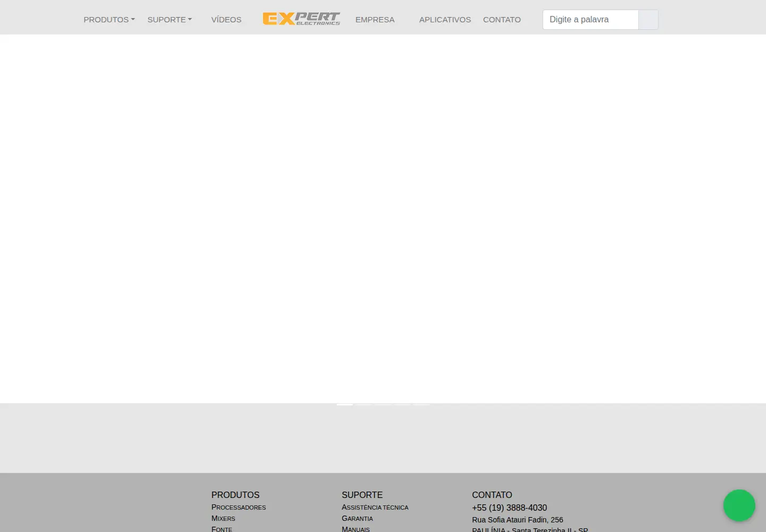Click the phone number +55 (19) 3888-4030
This screenshot has width=766, height=532.
tap(509, 508)
